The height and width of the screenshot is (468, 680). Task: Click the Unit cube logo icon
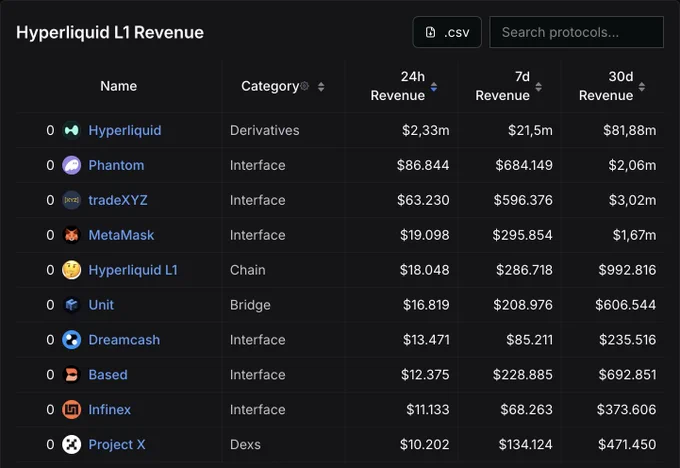tap(72, 305)
